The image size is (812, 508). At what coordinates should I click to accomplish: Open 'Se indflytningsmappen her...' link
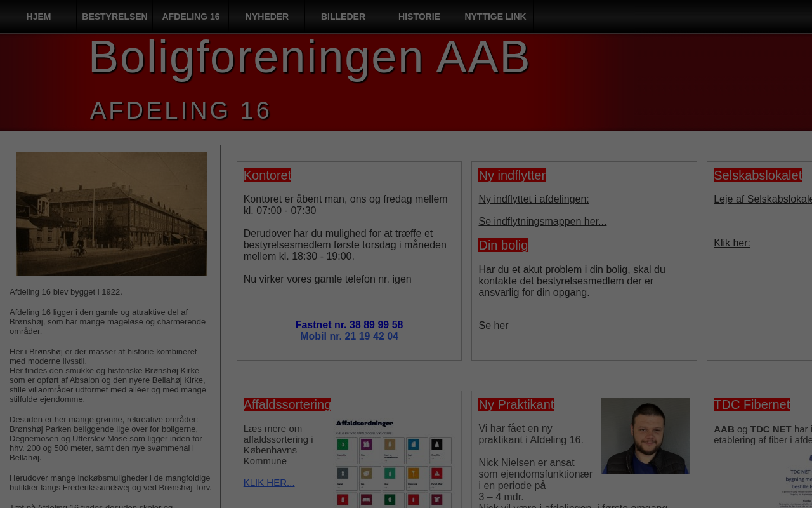(542, 222)
